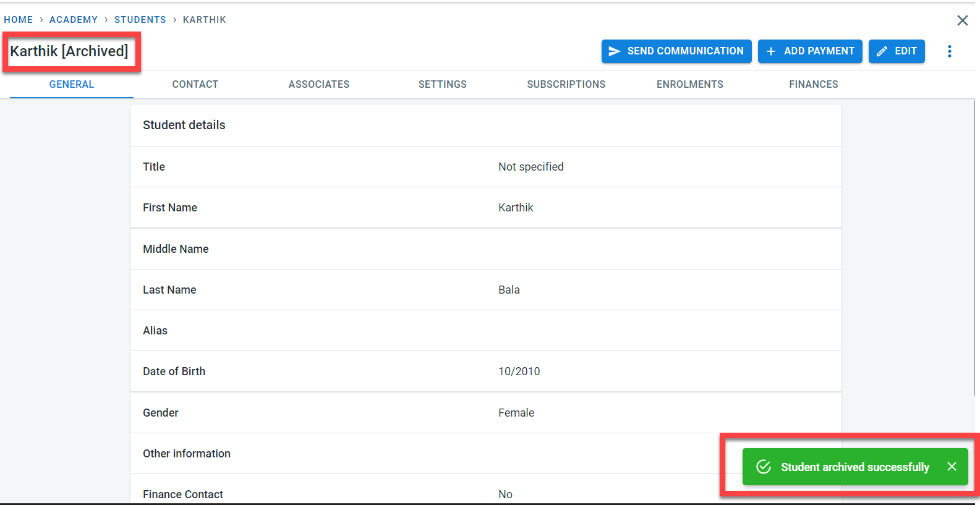Go back to Students via breadcrumb

140,20
